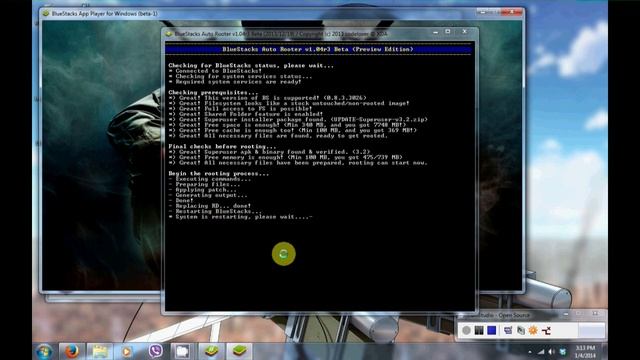The width and height of the screenshot is (640, 360).
Task: Close the CamStudio window
Action: point(596,314)
